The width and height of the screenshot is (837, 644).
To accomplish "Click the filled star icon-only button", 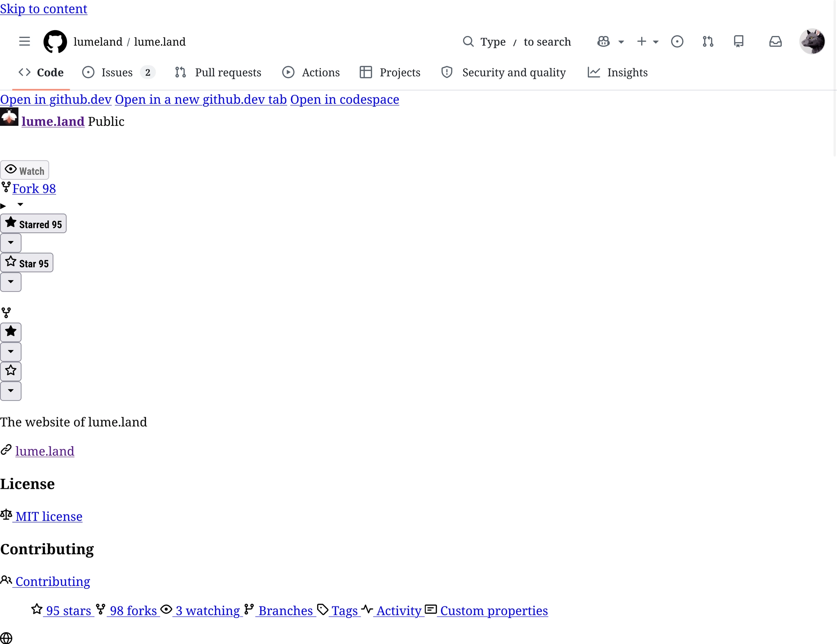I will click(11, 332).
